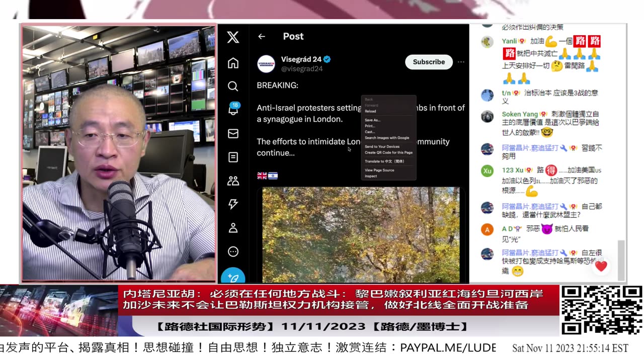Click the host's webcam video feed
Image resolution: width=644 pixels, height=362 pixels.
(x=119, y=153)
